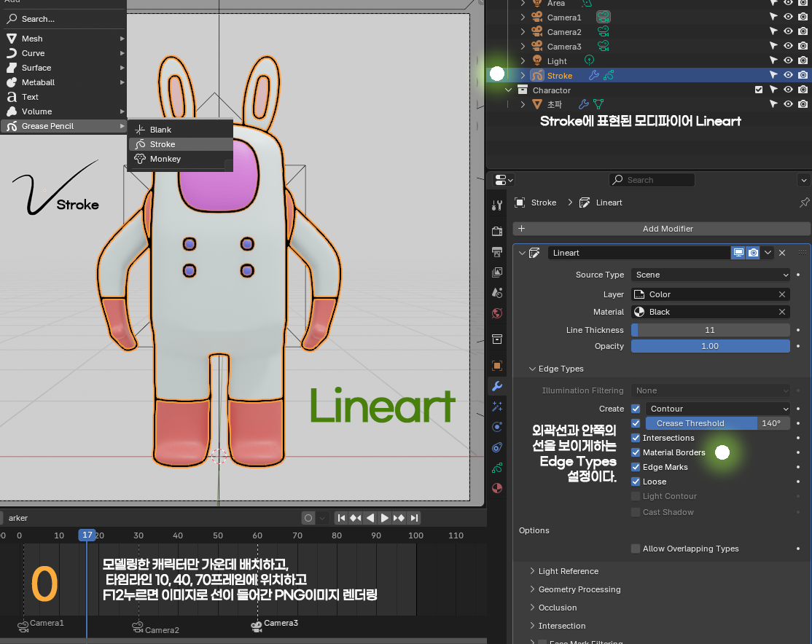
Task: Toggle Lineart modifier viewport display icon
Action: tap(738, 253)
